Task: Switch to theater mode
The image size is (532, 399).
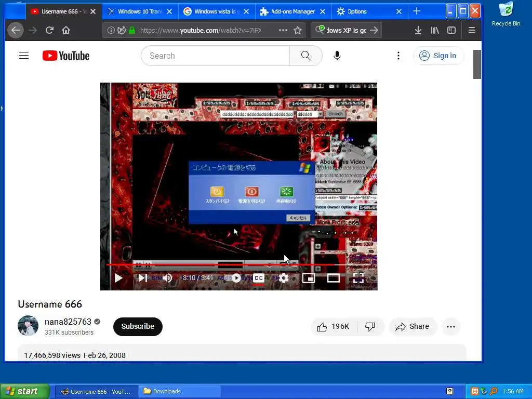Action: [334, 278]
